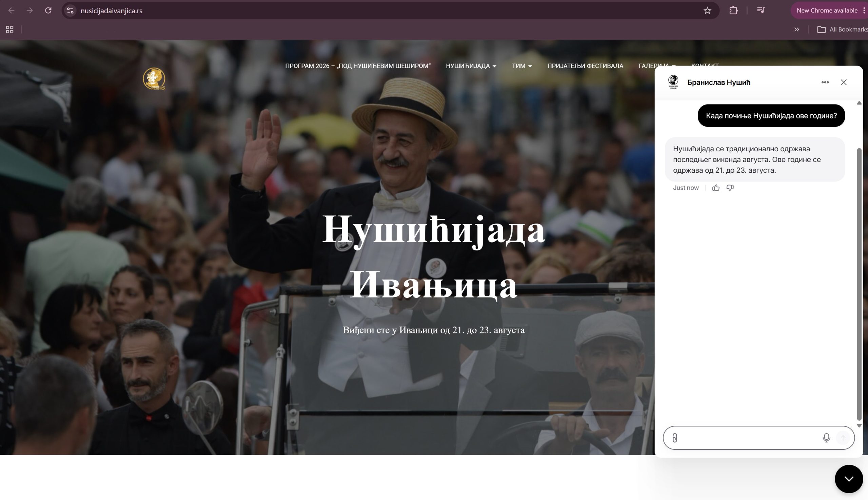
Task: Click the send message arrow button
Action: pos(843,438)
